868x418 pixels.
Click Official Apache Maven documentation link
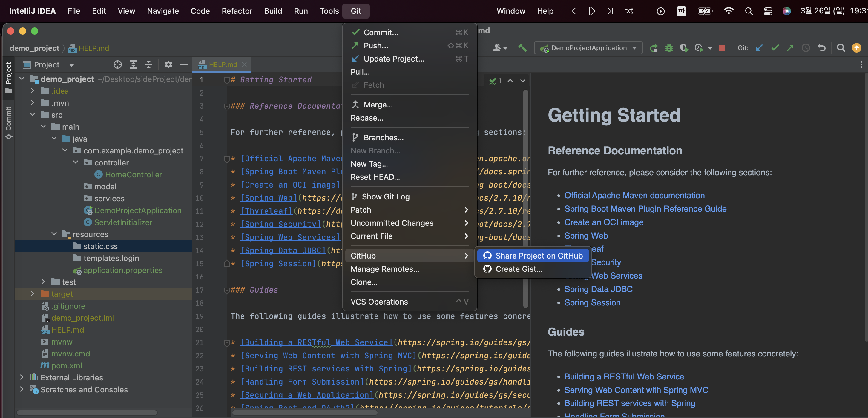coord(634,195)
